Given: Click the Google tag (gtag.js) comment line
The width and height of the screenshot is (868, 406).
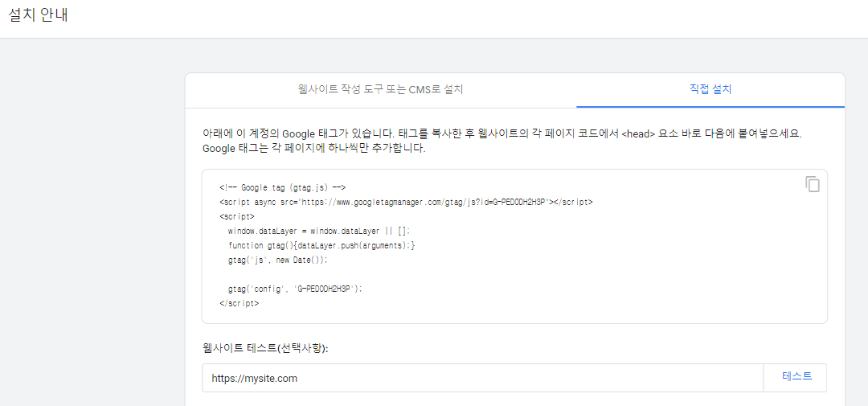Looking at the screenshot, I should click(x=282, y=187).
